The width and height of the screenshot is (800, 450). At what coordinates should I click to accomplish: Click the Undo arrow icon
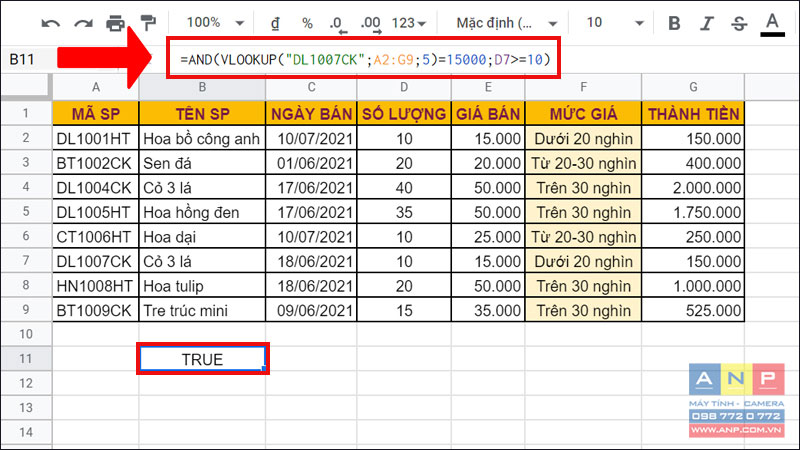51,23
